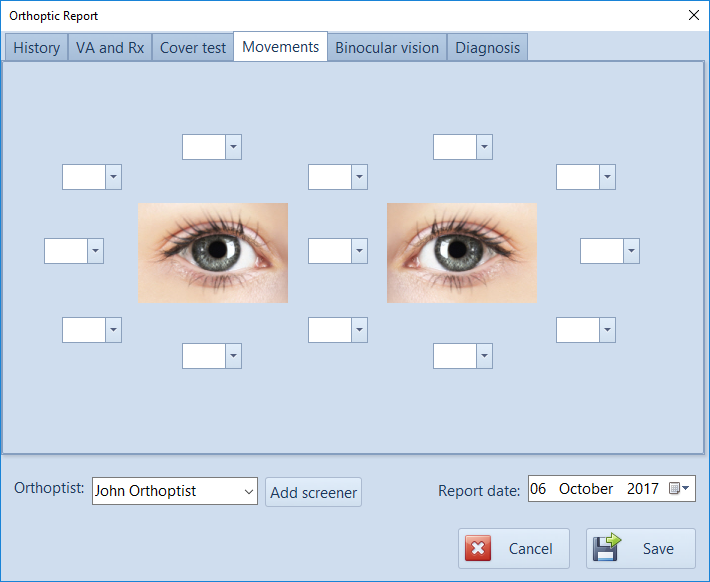710x582 pixels.
Task: Click the Save button label
Action: [658, 549]
